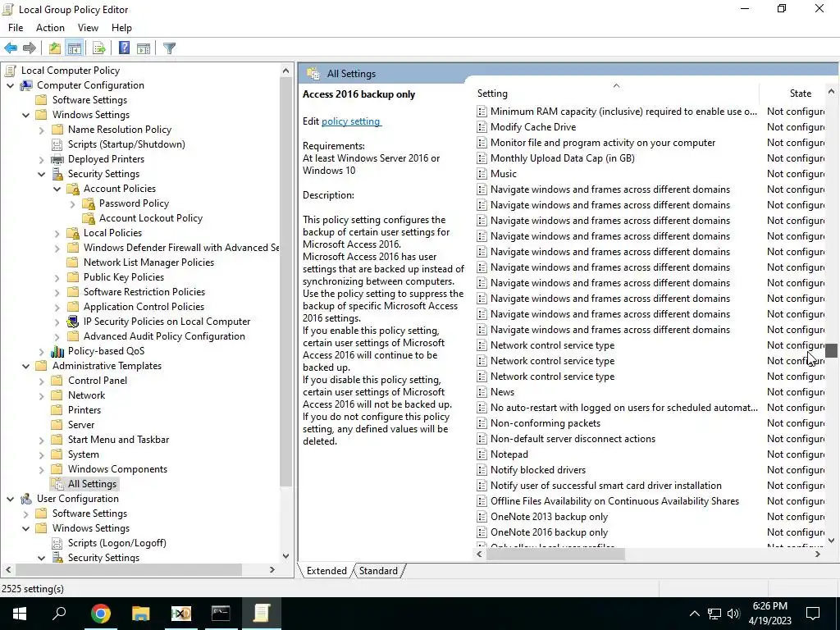The image size is (840, 630).
Task: Click the Music policy setting icon
Action: tap(482, 174)
